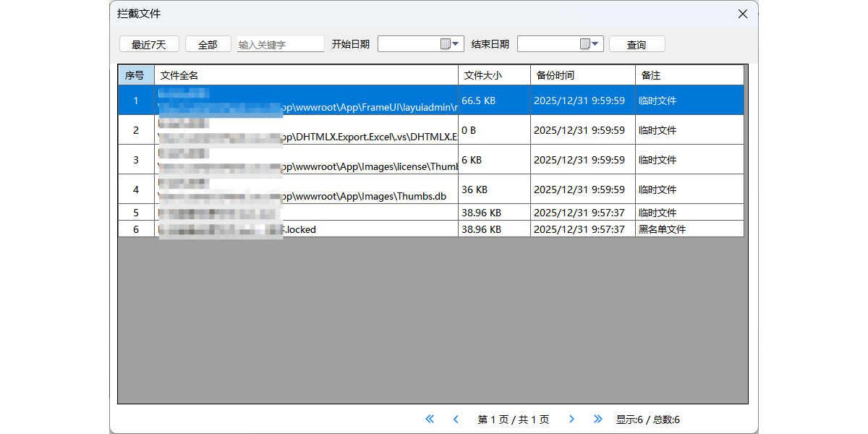Sort by the 备注 column header
The height and width of the screenshot is (434, 868).
689,75
